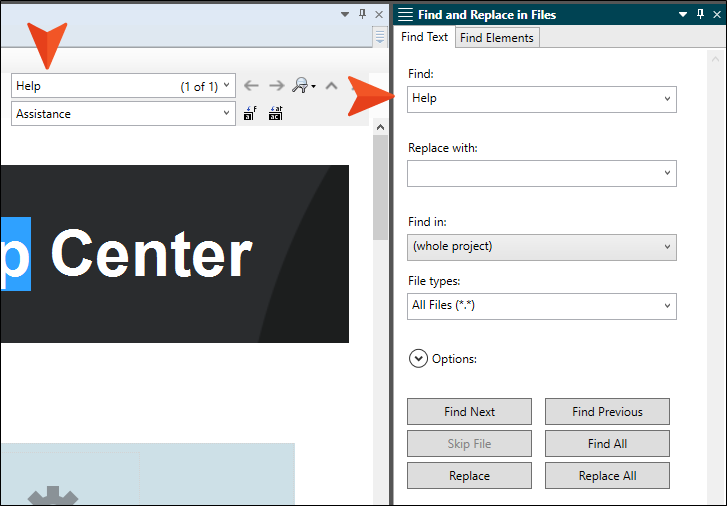Click the editor vertical scrollbar thumb
727x506 pixels.
tap(381, 187)
